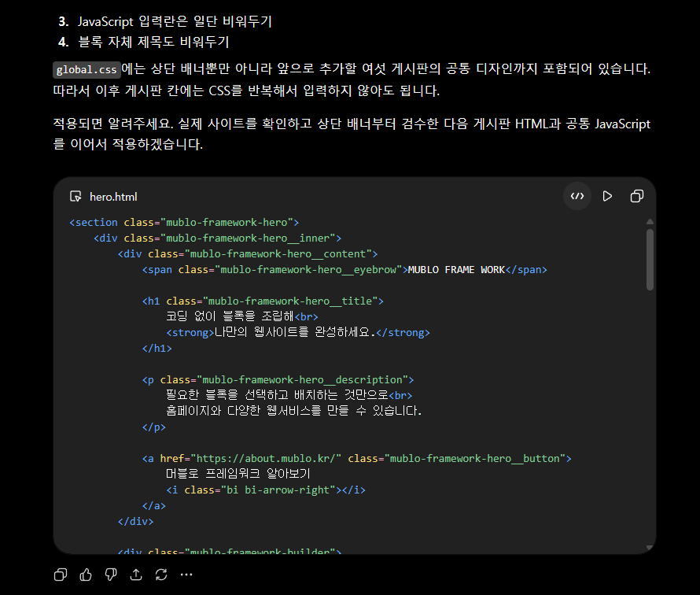Copy hero.html code block contents
This screenshot has width=700, height=595.
[637, 196]
